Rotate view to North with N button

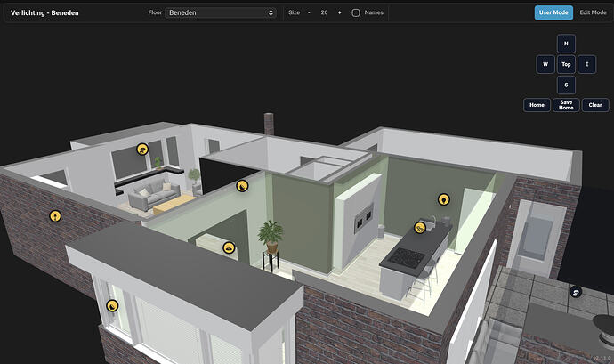click(566, 44)
